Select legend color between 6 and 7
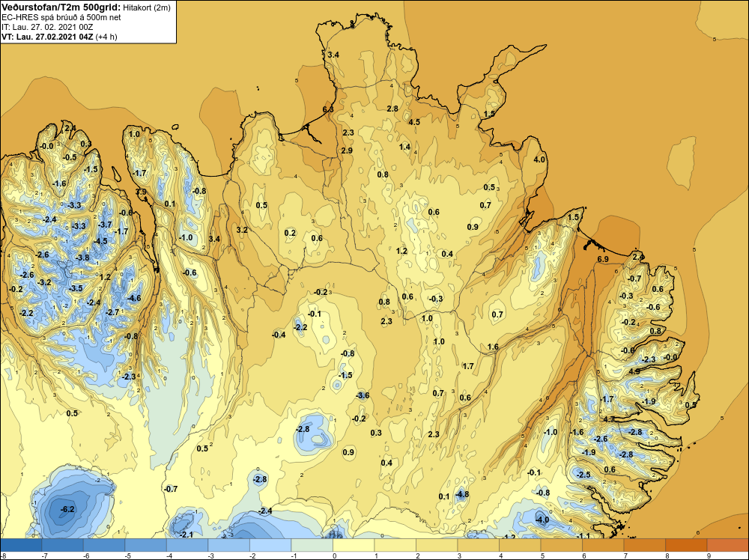 (603, 545)
